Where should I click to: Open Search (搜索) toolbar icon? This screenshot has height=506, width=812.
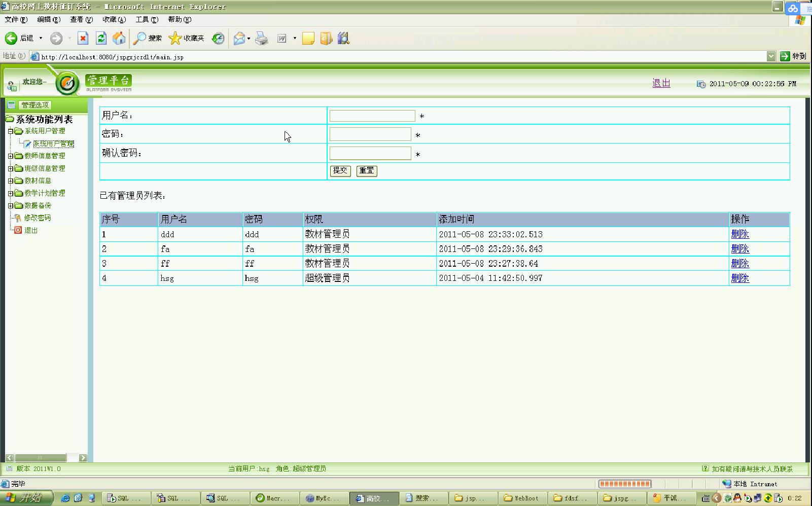click(x=139, y=38)
